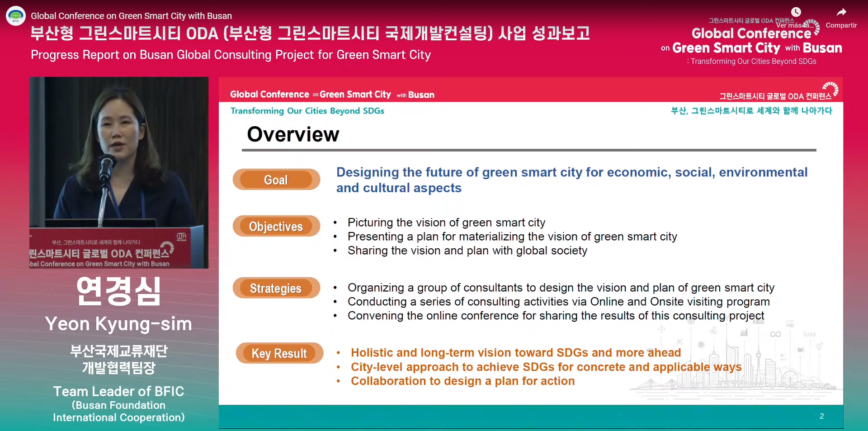This screenshot has width=868, height=431.
Task: Click the 'Team Leader of BFIC' caption
Action: pyautogui.click(x=118, y=391)
